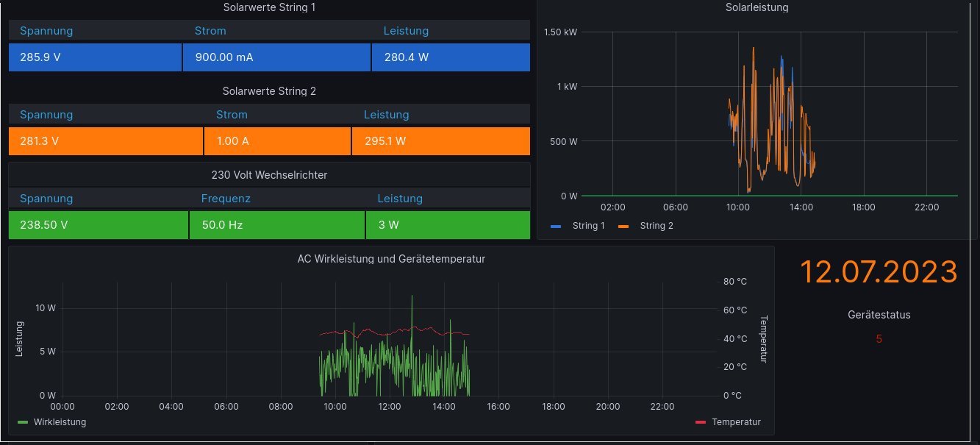This screenshot has height=445, width=980.
Task: Sort String 1 table by Spannung header
Action: [46, 31]
